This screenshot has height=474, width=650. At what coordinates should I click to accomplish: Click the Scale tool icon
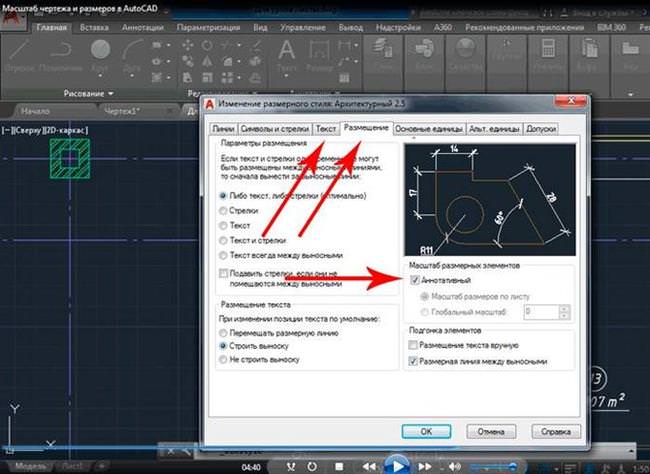click(207, 77)
